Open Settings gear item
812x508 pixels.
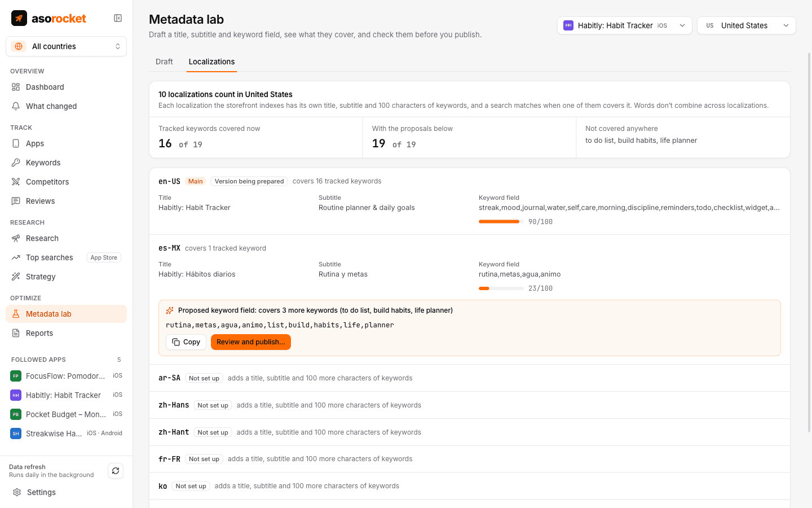pyautogui.click(x=66, y=492)
